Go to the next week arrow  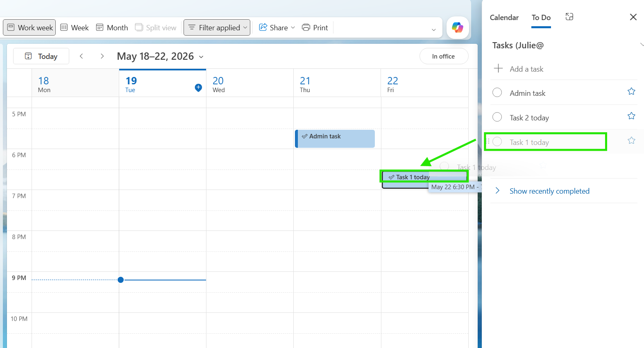102,56
